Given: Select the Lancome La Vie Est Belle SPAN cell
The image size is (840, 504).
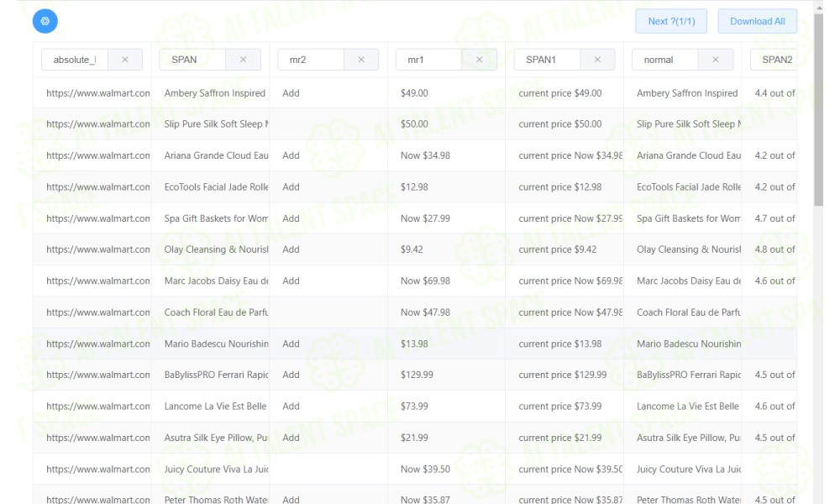Looking at the screenshot, I should (210, 407).
